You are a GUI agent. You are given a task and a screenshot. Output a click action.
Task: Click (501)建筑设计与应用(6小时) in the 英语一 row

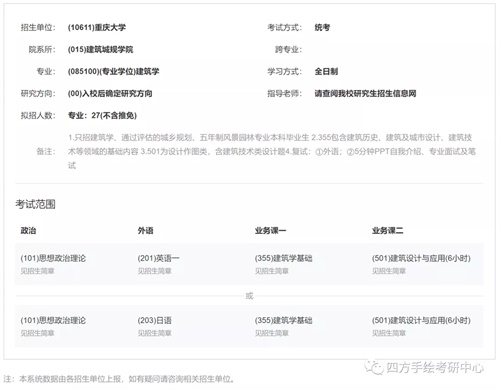[x=421, y=258]
